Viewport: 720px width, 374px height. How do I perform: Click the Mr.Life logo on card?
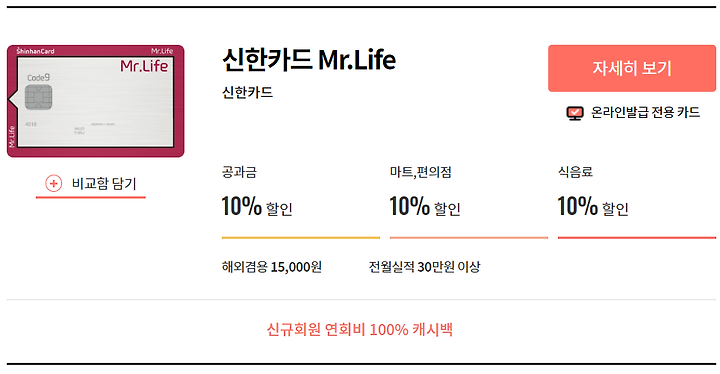click(144, 66)
